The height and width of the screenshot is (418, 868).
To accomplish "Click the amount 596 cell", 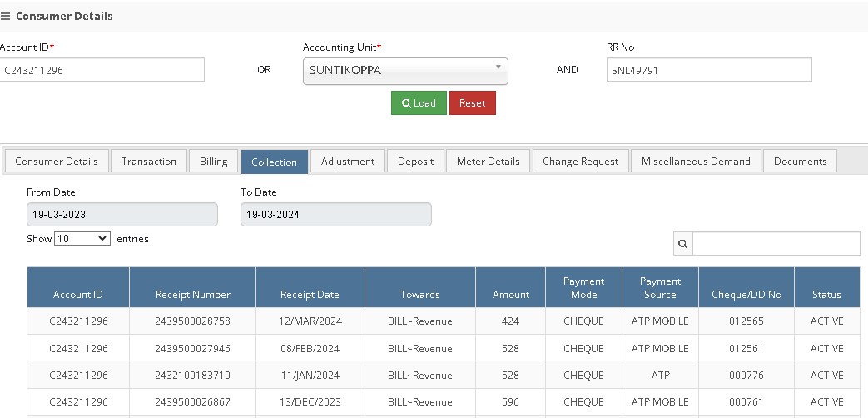I will (510, 401).
